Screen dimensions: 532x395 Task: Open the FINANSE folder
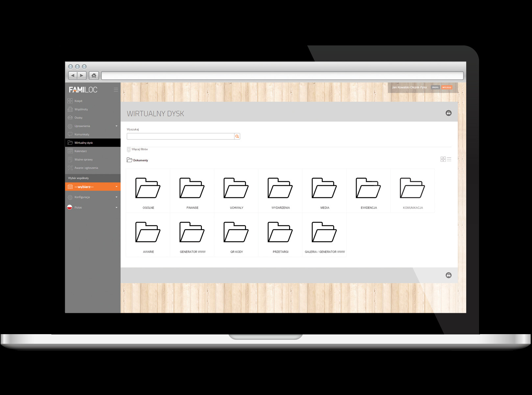[x=192, y=191]
